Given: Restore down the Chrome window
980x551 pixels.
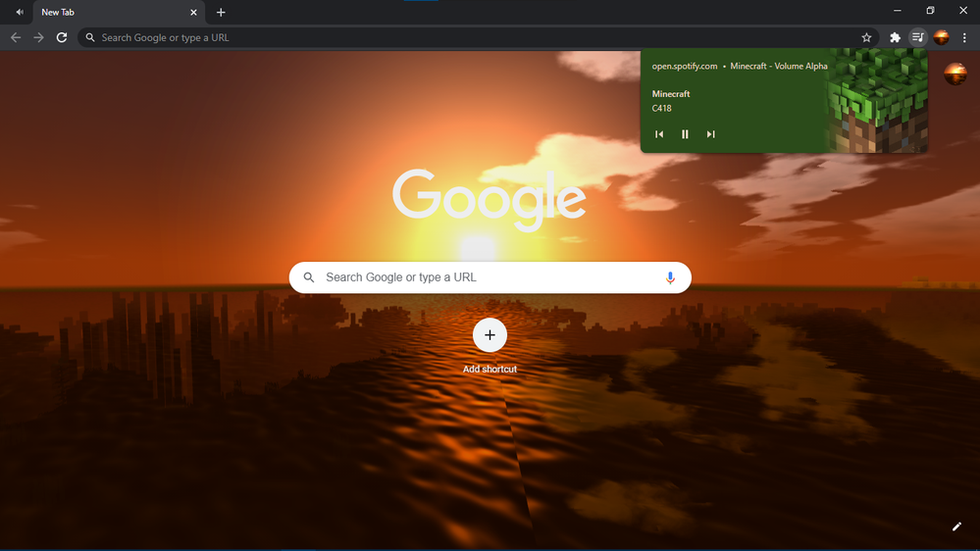Looking at the screenshot, I should [x=930, y=11].
